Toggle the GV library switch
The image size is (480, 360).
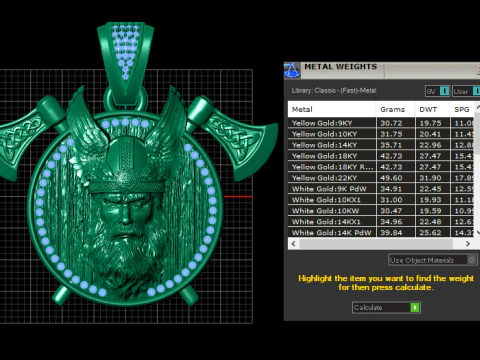[x=438, y=91]
